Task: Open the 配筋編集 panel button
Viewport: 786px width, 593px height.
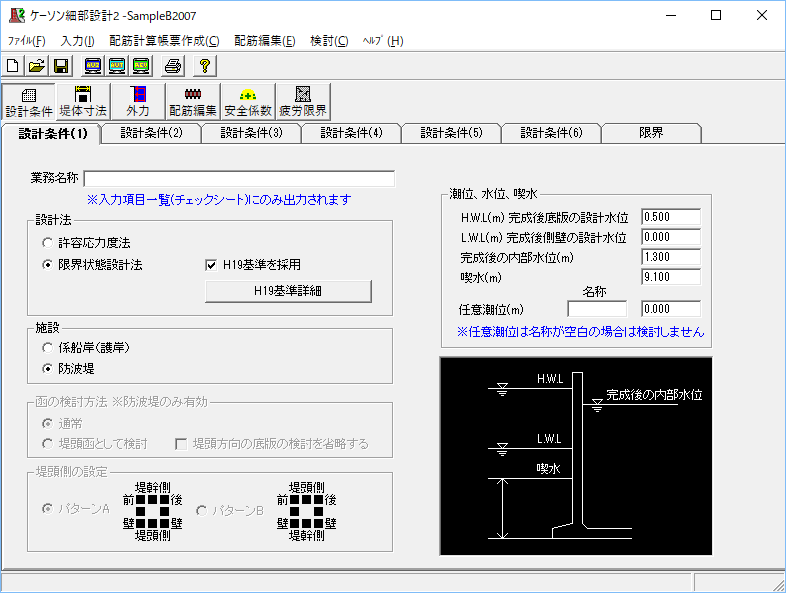Action: 192,102
